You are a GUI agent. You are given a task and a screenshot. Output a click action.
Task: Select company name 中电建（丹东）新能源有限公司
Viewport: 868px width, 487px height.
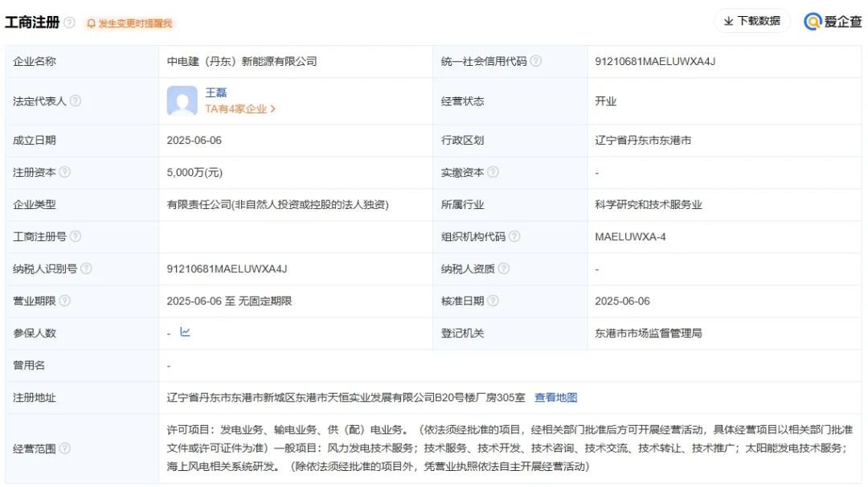coord(242,61)
